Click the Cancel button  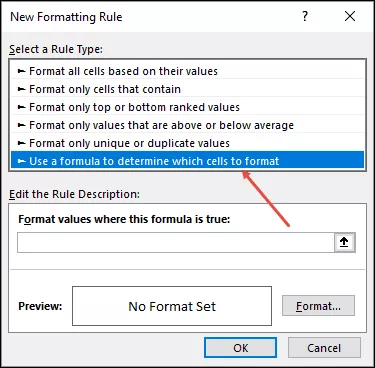[324, 348]
